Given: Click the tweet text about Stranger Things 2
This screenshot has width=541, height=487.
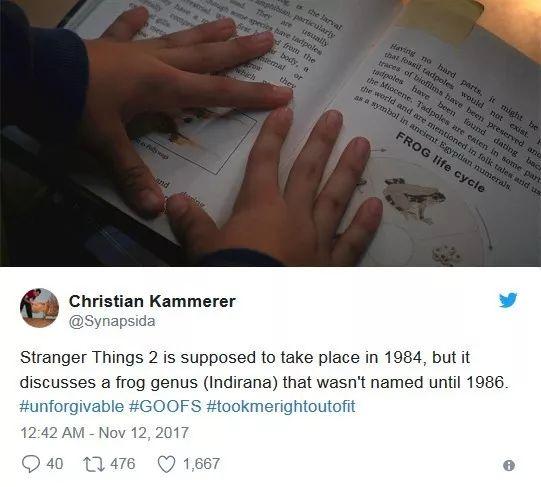Looking at the screenshot, I should [264, 370].
